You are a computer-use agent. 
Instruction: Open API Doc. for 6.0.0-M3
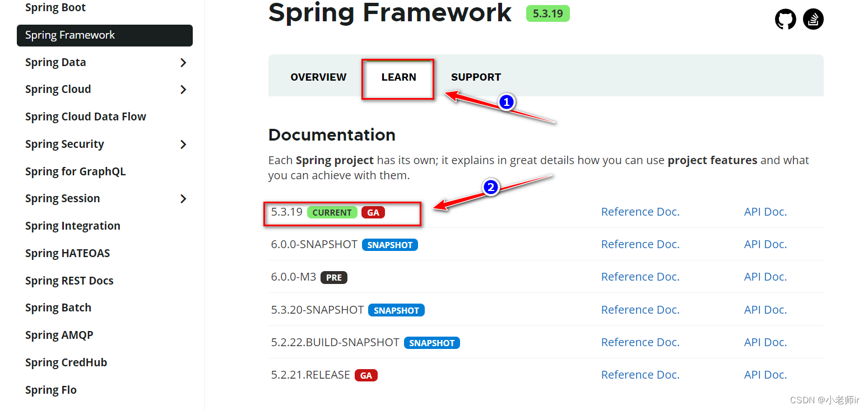click(765, 277)
